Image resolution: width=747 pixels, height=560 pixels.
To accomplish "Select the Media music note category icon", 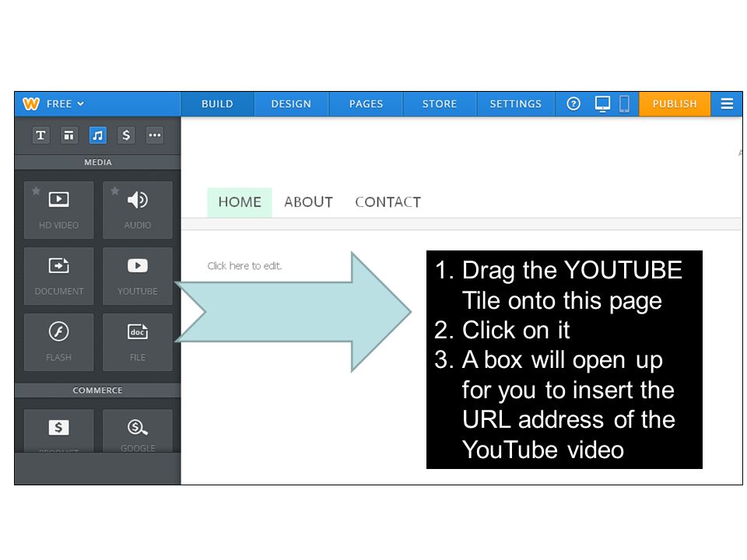I will coord(98,135).
